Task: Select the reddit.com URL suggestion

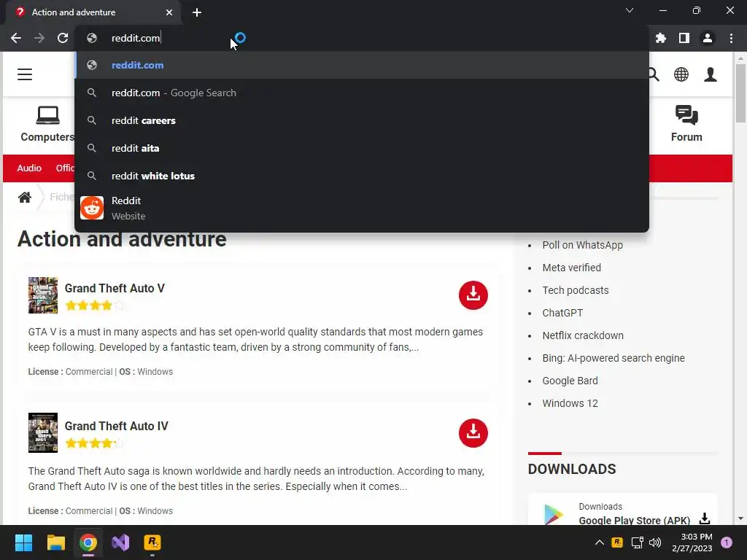Action: 362,65
